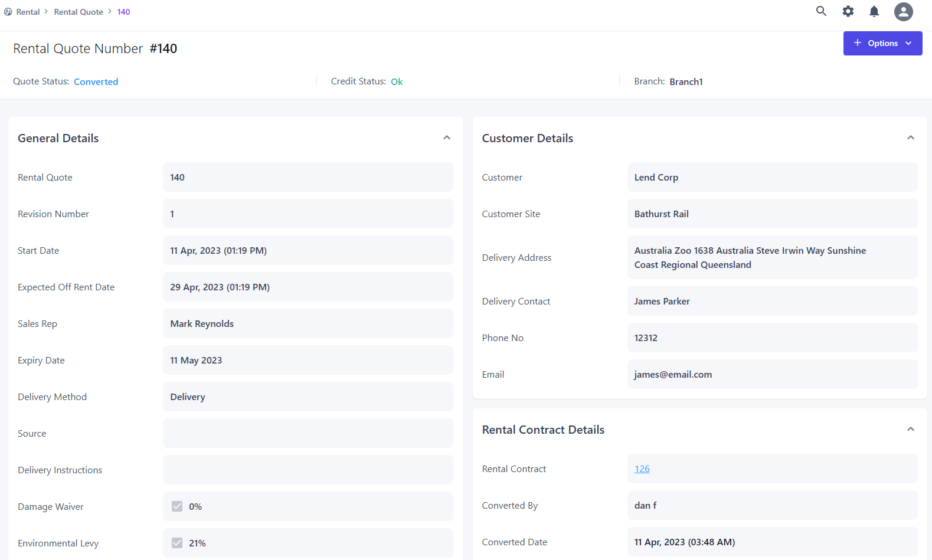Screen dimensions: 932x560
Task: Collapse the General Details section
Action: coord(447,138)
